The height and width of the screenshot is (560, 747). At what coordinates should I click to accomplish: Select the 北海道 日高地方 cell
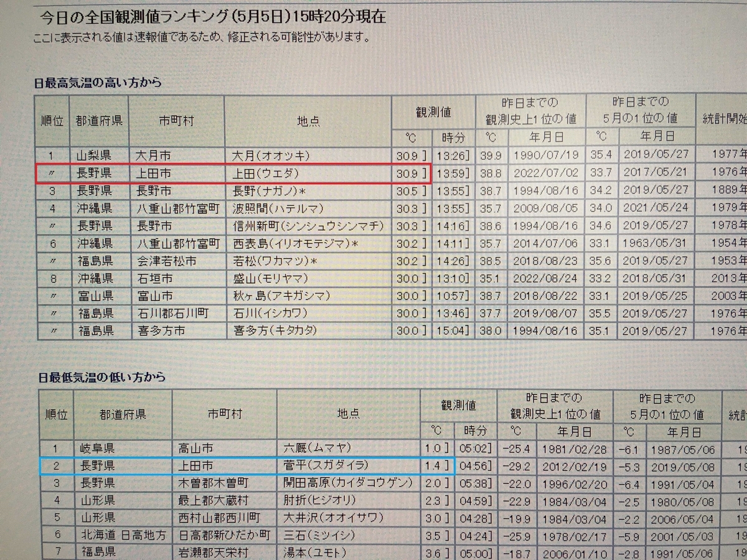click(123, 534)
